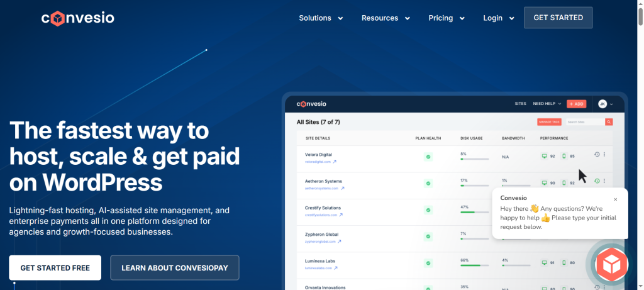
Task: Click the GET STARTED button in header
Action: pyautogui.click(x=558, y=18)
